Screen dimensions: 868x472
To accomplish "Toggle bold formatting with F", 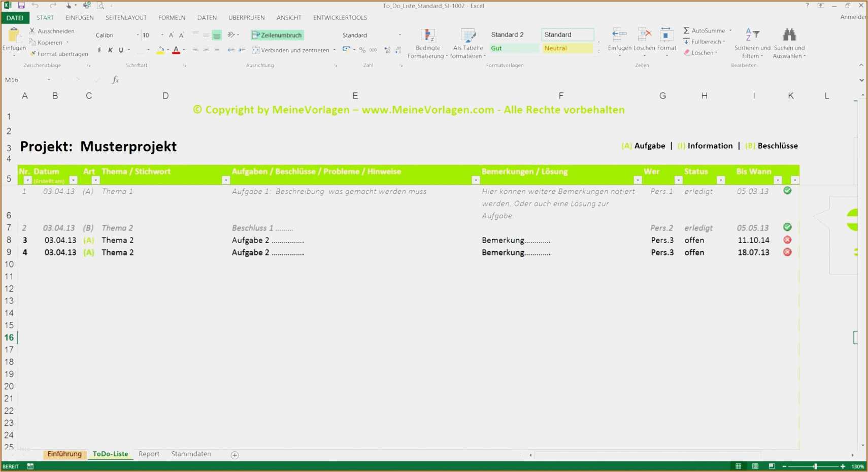I will tap(99, 50).
